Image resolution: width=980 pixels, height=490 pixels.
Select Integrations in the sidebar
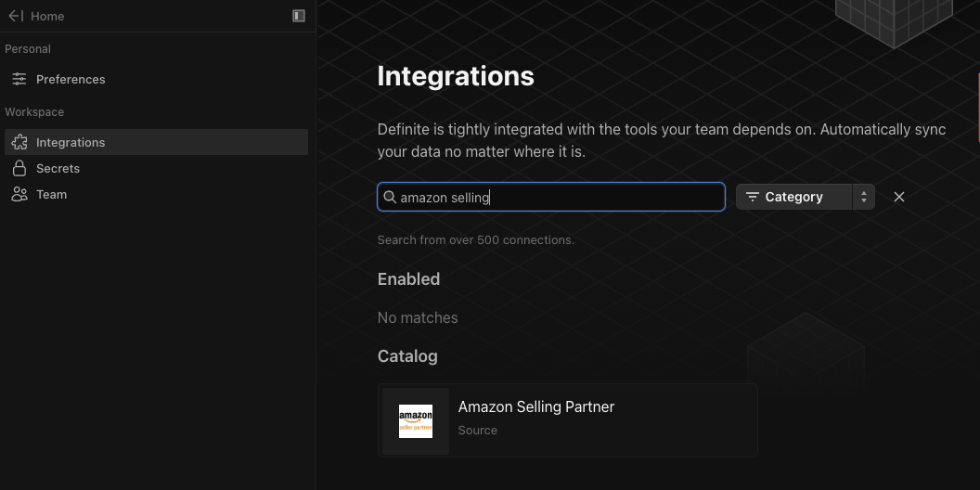pyautogui.click(x=156, y=142)
